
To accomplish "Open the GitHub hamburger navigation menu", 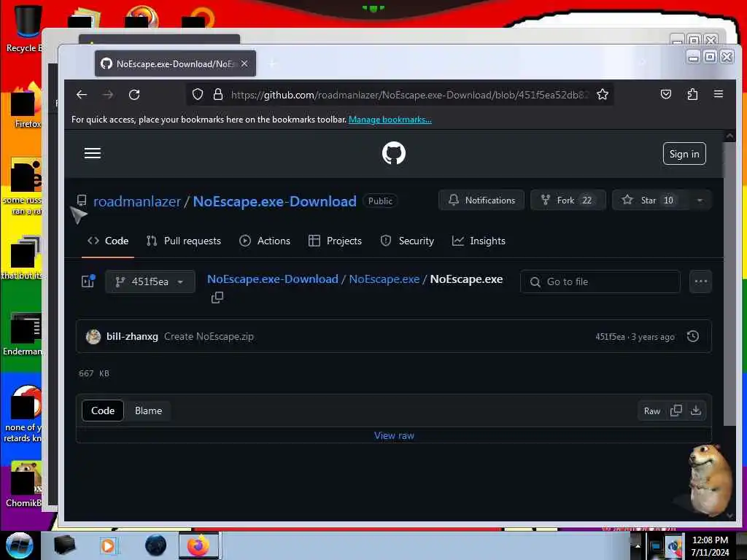I will pyautogui.click(x=93, y=153).
